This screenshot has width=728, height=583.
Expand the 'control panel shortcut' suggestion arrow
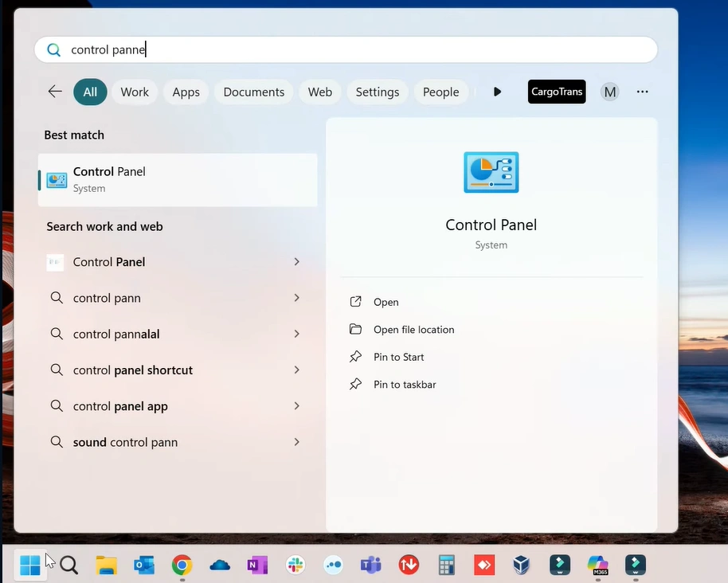296,370
